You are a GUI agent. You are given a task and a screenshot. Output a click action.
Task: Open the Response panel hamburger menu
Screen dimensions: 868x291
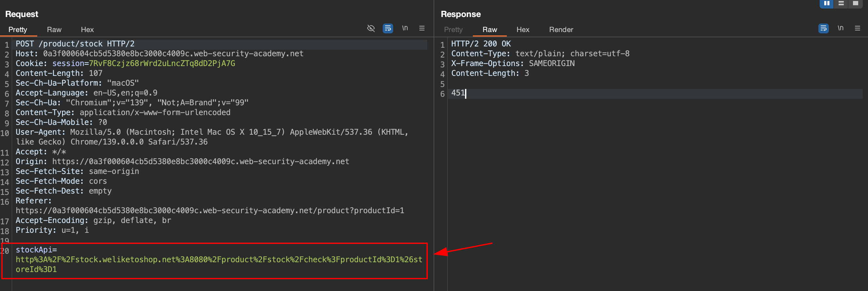[x=857, y=28]
